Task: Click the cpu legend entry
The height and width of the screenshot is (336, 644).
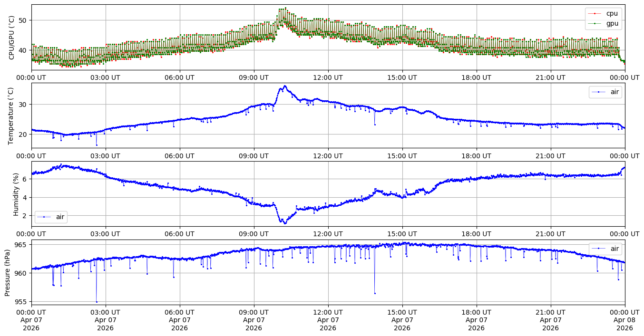Action: [x=603, y=13]
